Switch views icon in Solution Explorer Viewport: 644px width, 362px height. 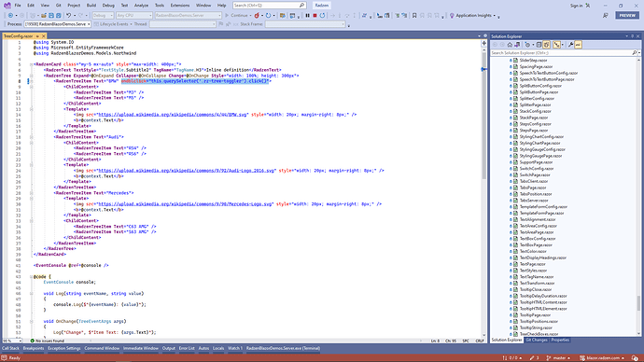tap(517, 45)
